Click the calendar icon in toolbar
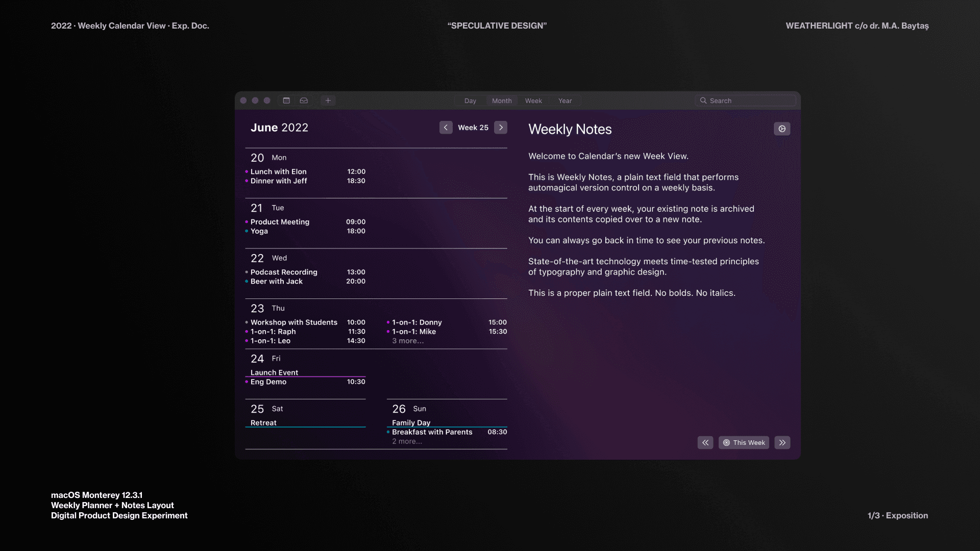Screen dimensions: 980x551 286,100
